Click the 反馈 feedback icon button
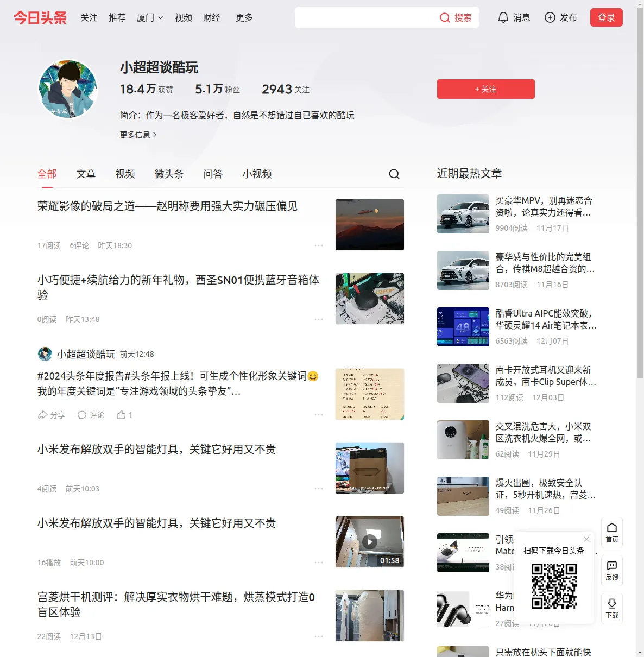 click(612, 570)
